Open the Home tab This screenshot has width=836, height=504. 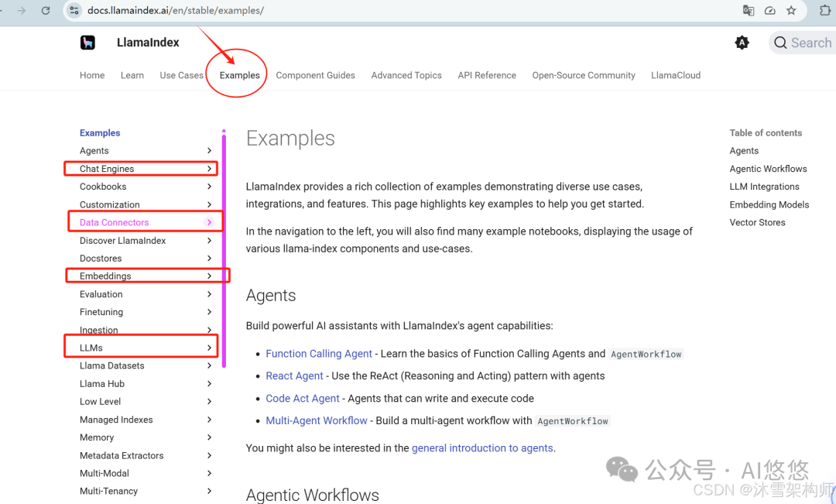point(92,75)
